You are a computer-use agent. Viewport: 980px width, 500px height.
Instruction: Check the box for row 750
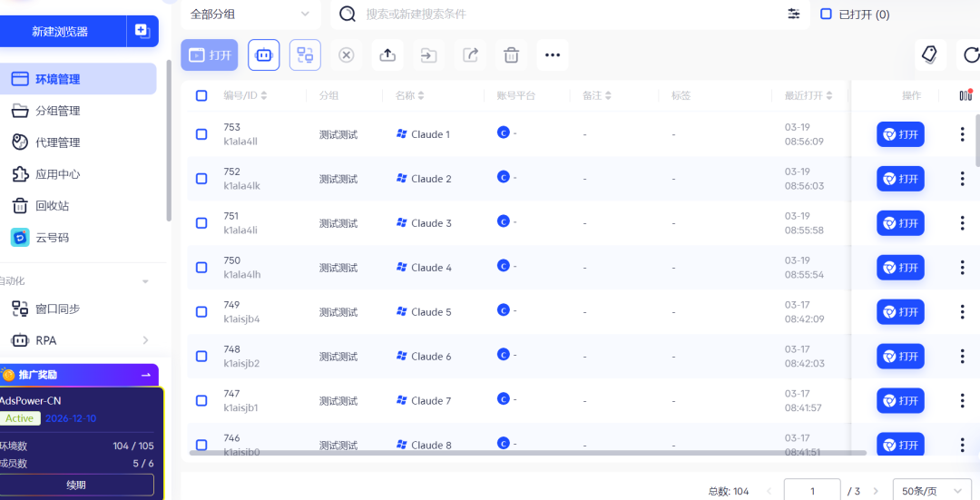coord(201,268)
